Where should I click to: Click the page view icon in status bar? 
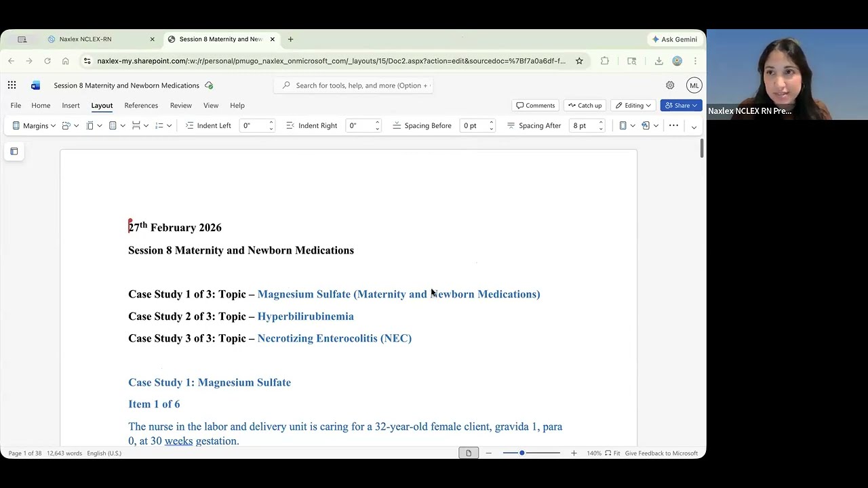(469, 453)
